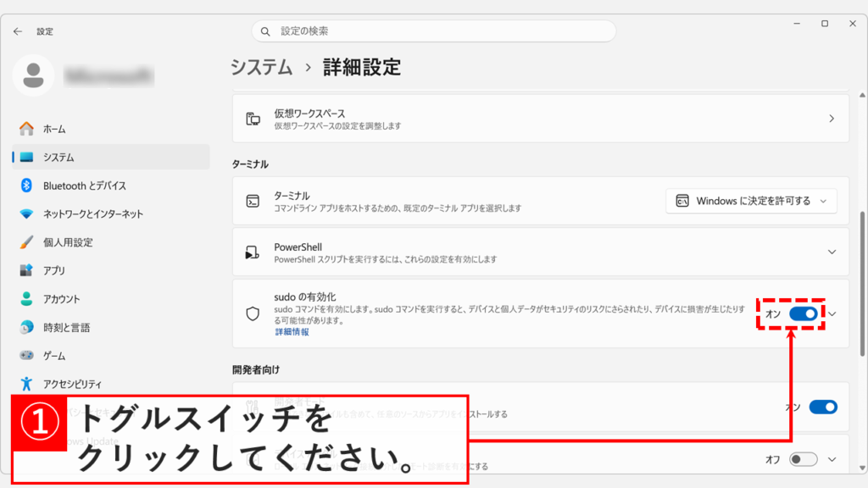Maximize the Settings window
This screenshot has height=488, width=868.
825,24
